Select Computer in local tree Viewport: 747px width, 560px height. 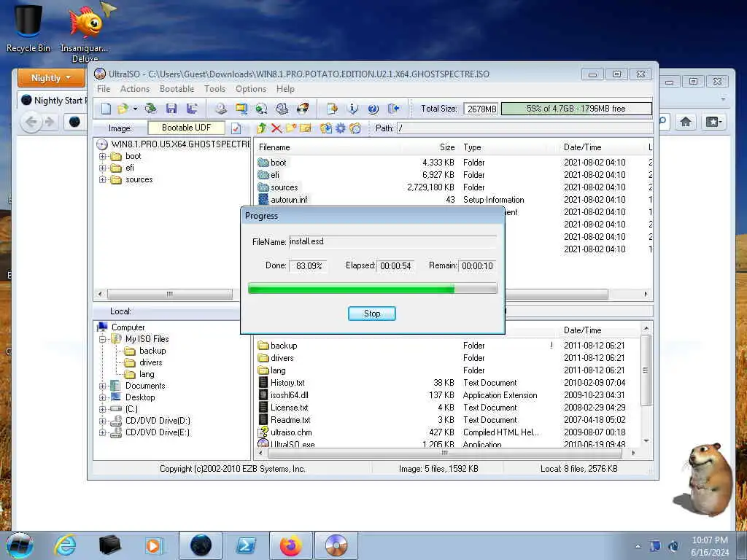128,327
